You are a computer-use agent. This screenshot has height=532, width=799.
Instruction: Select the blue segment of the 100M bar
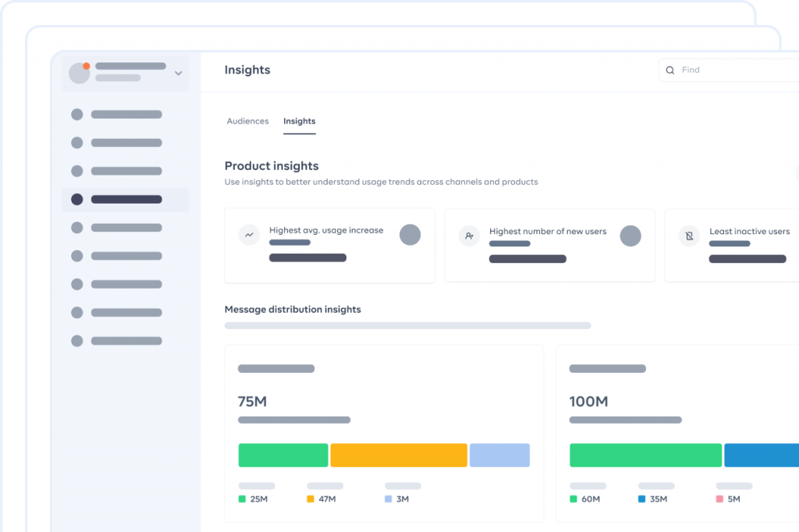[x=762, y=455]
